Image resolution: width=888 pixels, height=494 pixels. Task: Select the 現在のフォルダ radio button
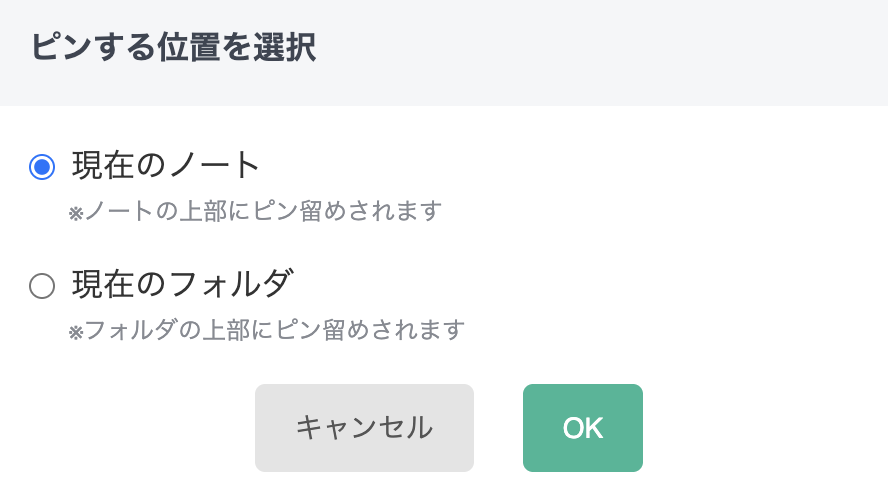(x=42, y=287)
